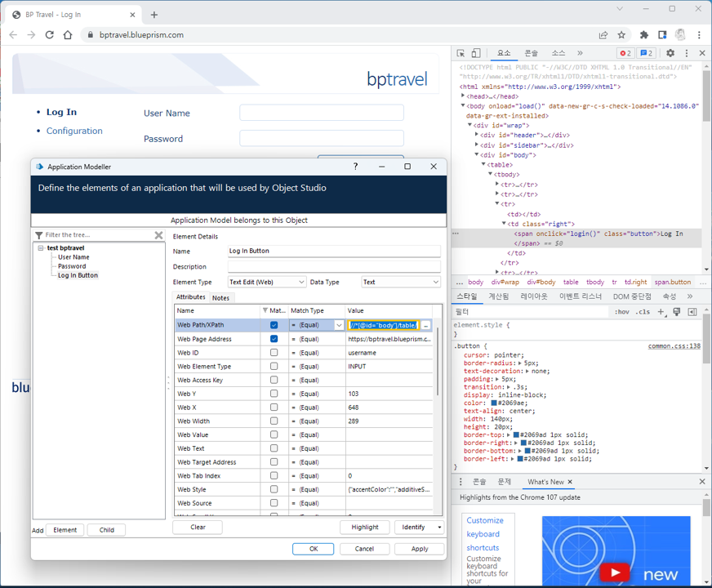Click the Configuration link on the page

tap(74, 131)
